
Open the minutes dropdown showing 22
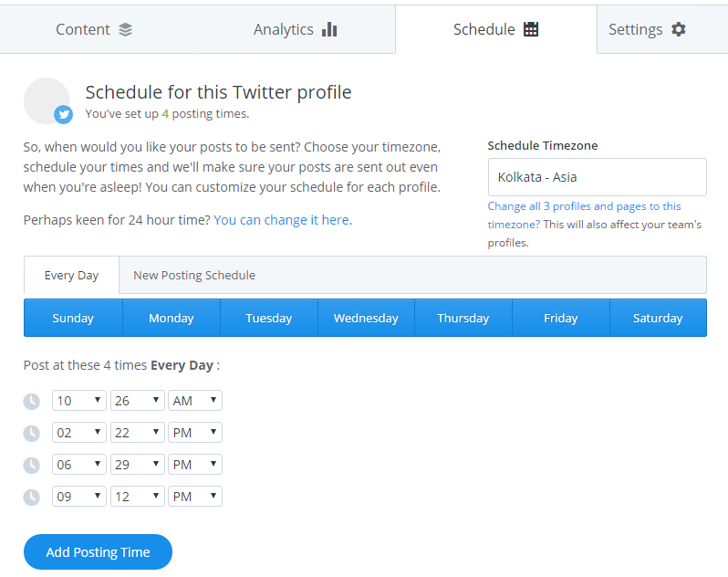pos(138,433)
